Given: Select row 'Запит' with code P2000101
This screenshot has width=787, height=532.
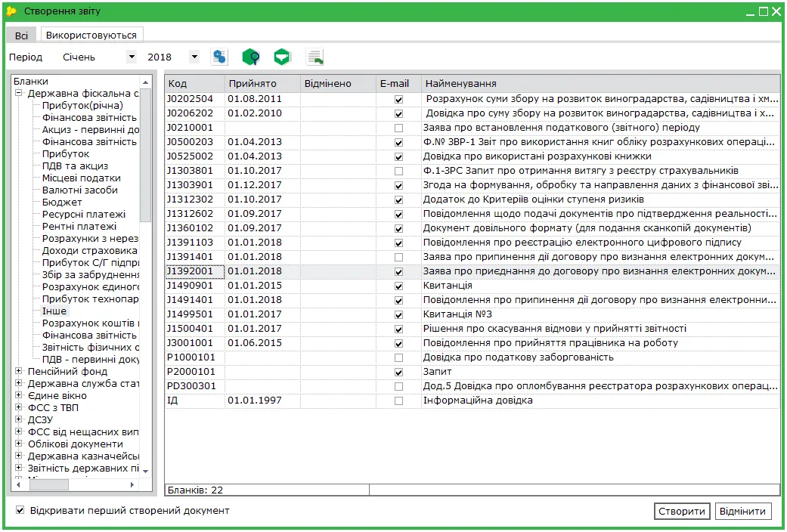Looking at the screenshot, I should [x=472, y=372].
